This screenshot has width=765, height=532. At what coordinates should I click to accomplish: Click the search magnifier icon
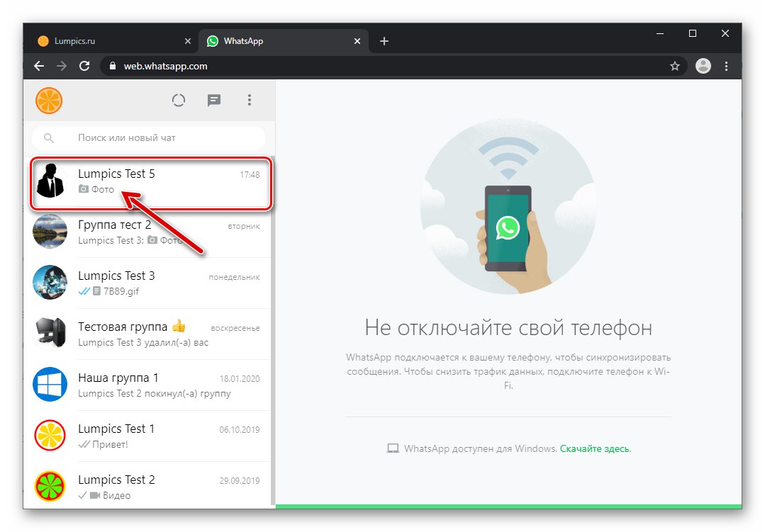tap(48, 137)
